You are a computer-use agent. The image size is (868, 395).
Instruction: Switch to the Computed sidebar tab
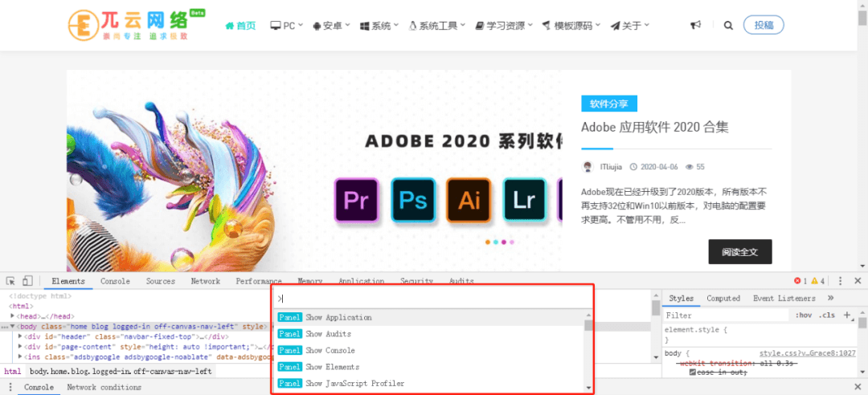[x=723, y=298]
